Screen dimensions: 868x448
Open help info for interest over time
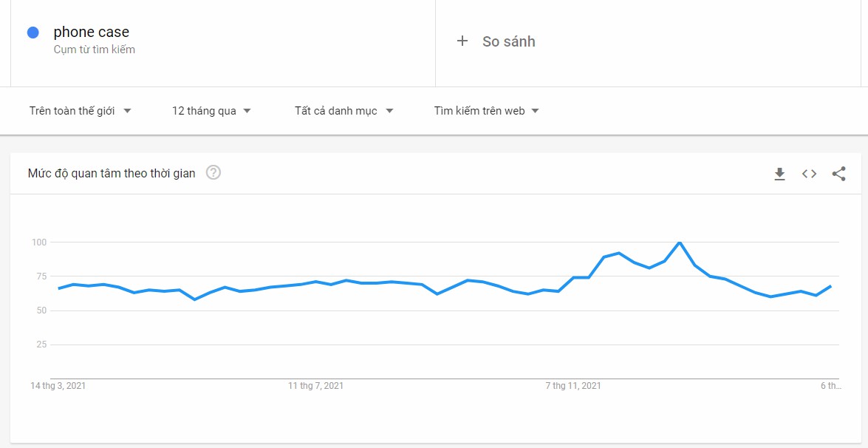coord(213,173)
